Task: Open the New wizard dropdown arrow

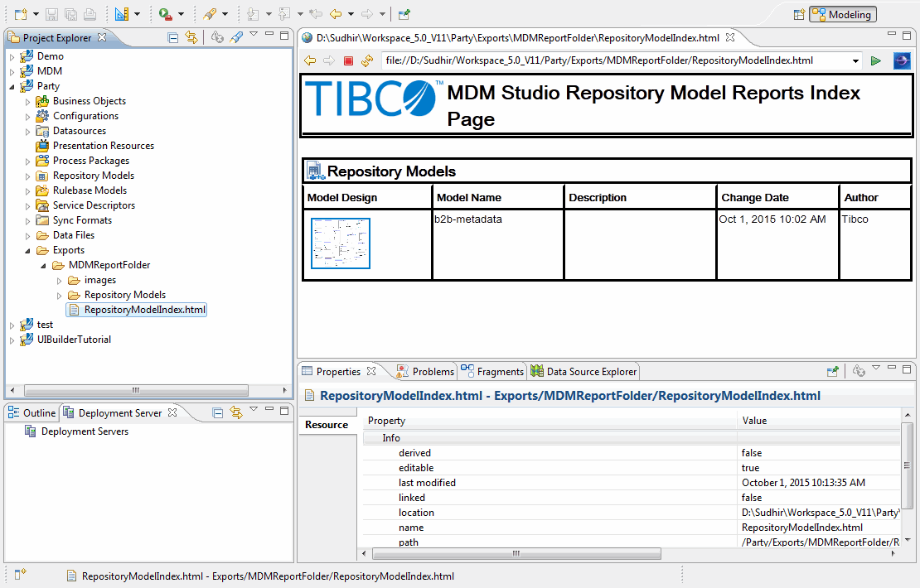Action: click(36, 14)
